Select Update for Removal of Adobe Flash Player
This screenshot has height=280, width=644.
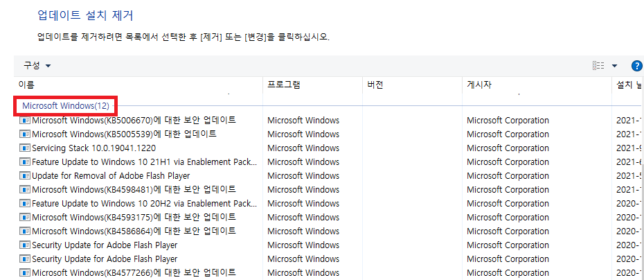(x=111, y=176)
